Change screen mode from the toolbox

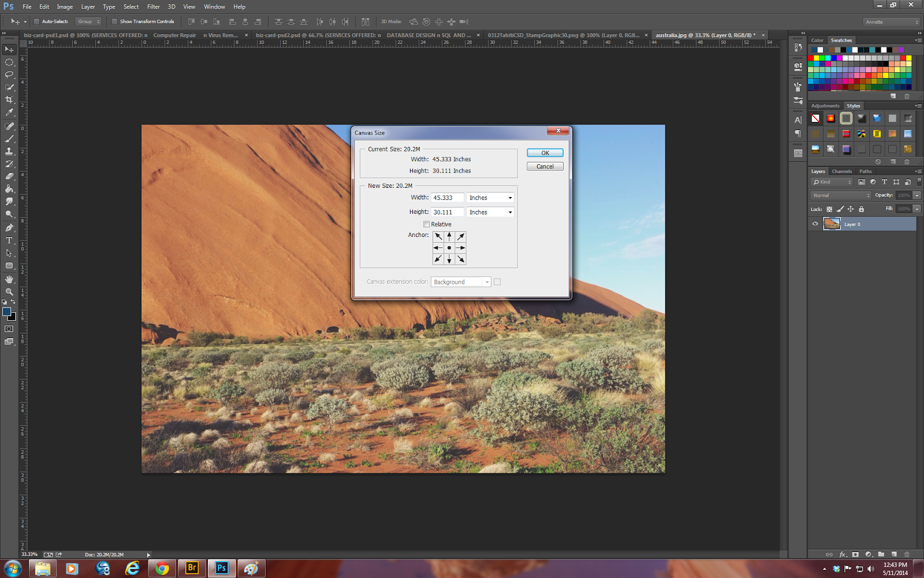[9, 342]
